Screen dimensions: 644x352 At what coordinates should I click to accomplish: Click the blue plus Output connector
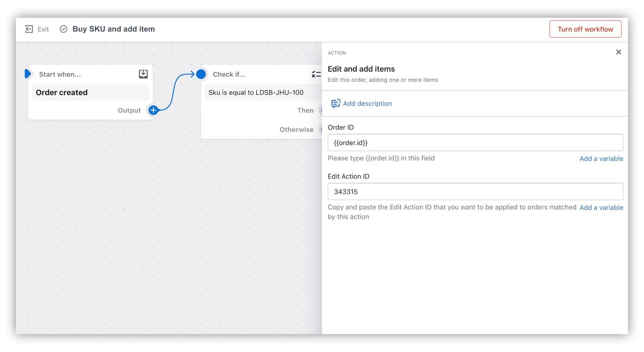154,110
